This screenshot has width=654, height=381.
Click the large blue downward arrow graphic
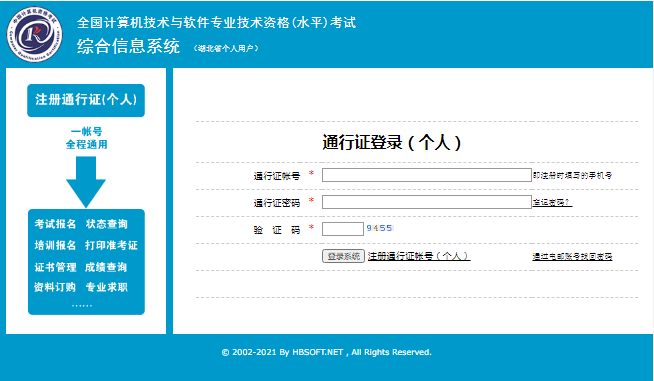pos(86,182)
